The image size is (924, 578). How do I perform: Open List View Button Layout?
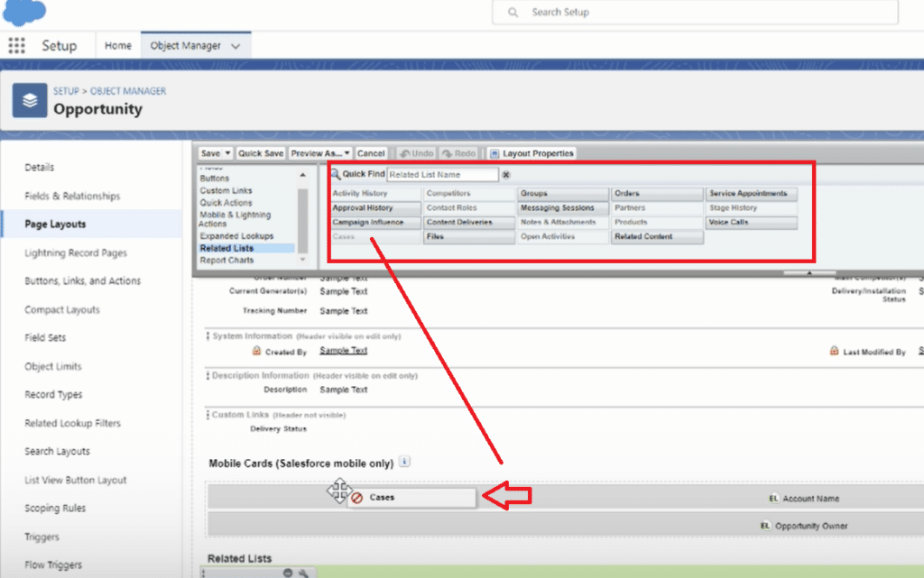click(x=76, y=481)
